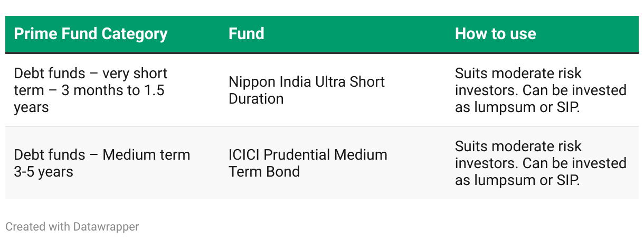This screenshot has height=239, width=644.
Task: Click the usage note for Nippon India fund
Action: click(540, 90)
